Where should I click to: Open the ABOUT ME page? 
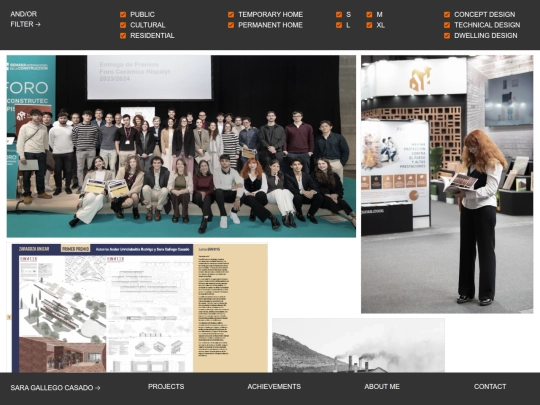pyautogui.click(x=382, y=387)
